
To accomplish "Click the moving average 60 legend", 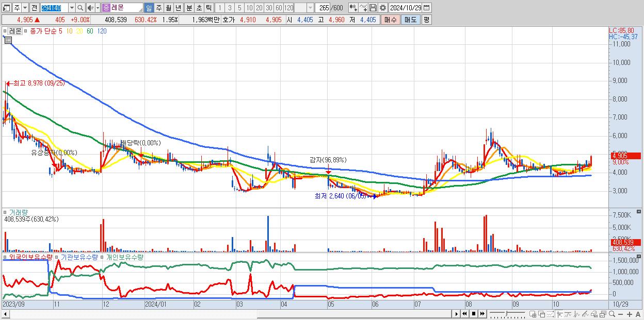I will point(90,31).
